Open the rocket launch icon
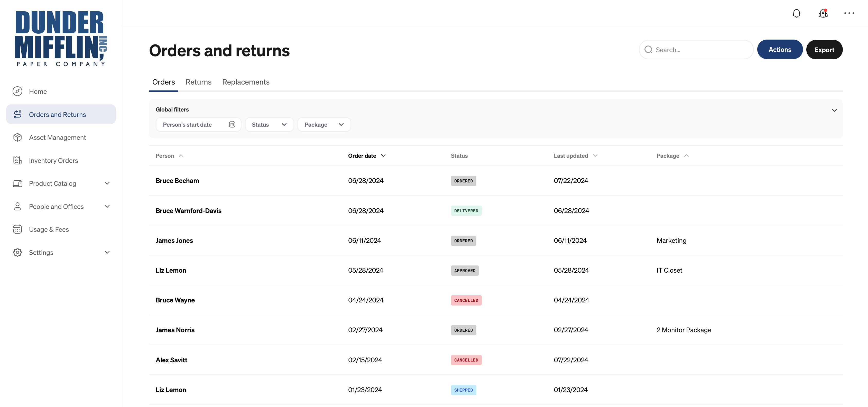868x407 pixels. coord(823,13)
